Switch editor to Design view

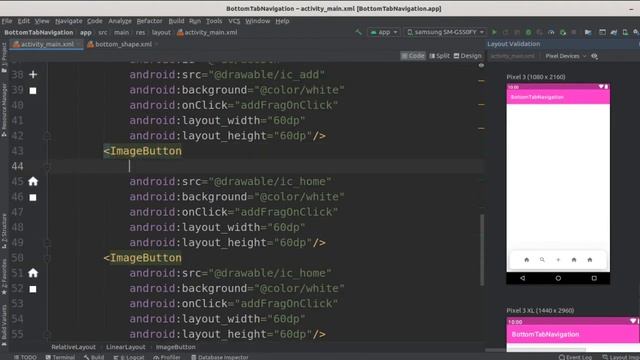pos(468,56)
